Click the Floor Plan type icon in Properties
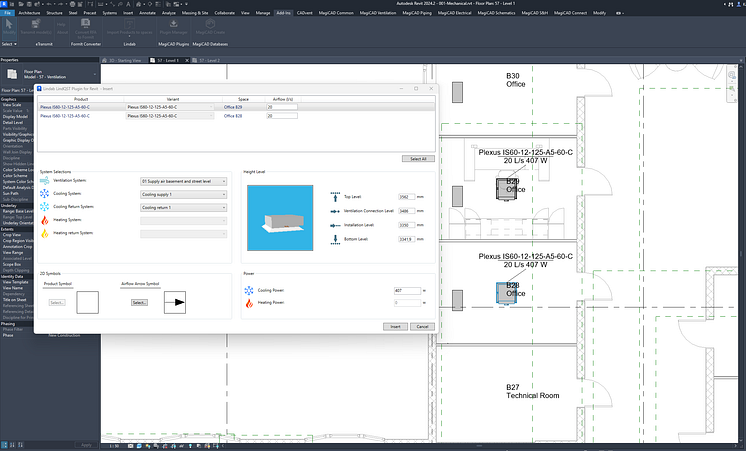Viewport: 746px width, 451px height. coord(12,74)
